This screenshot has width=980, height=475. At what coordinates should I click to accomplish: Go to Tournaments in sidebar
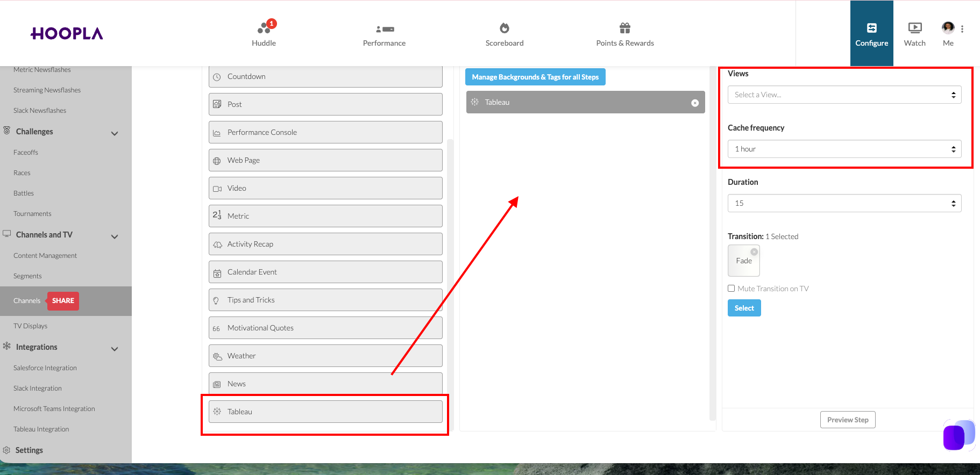[32, 214]
